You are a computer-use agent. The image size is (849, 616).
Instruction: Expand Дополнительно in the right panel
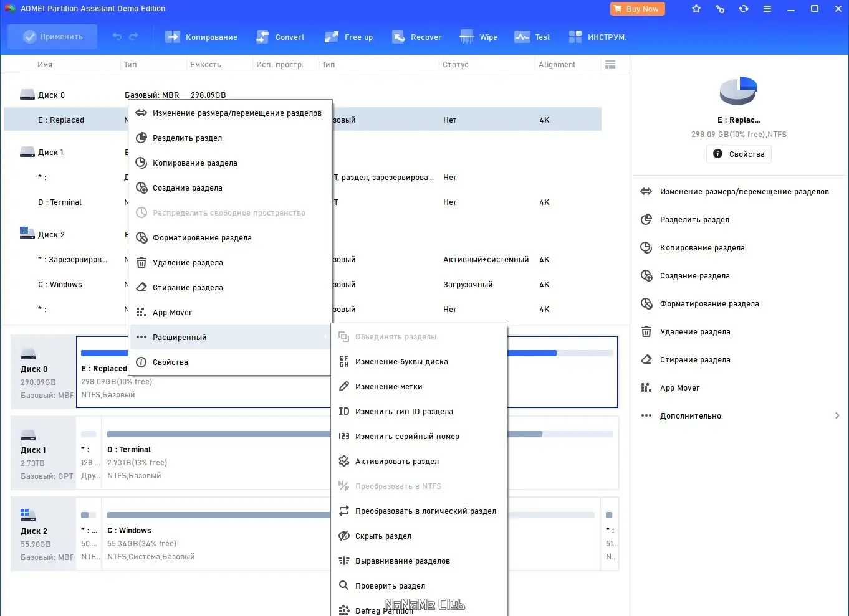pos(741,415)
